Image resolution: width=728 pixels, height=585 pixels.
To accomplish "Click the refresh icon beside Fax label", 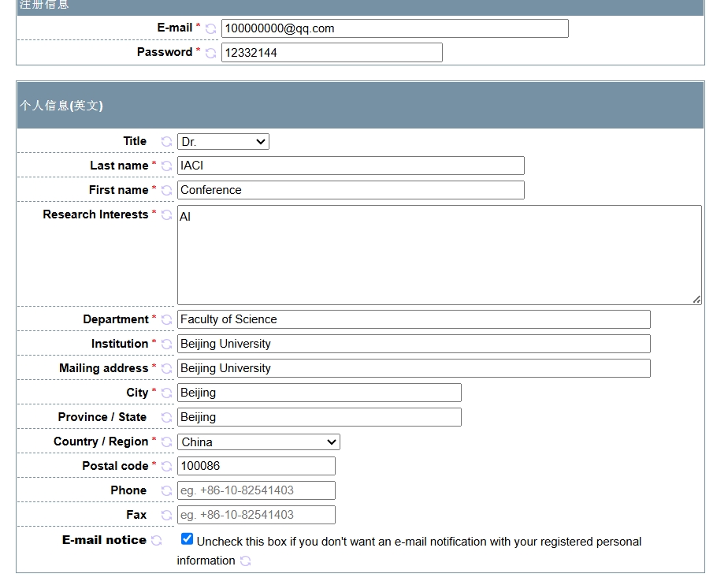I will [167, 516].
